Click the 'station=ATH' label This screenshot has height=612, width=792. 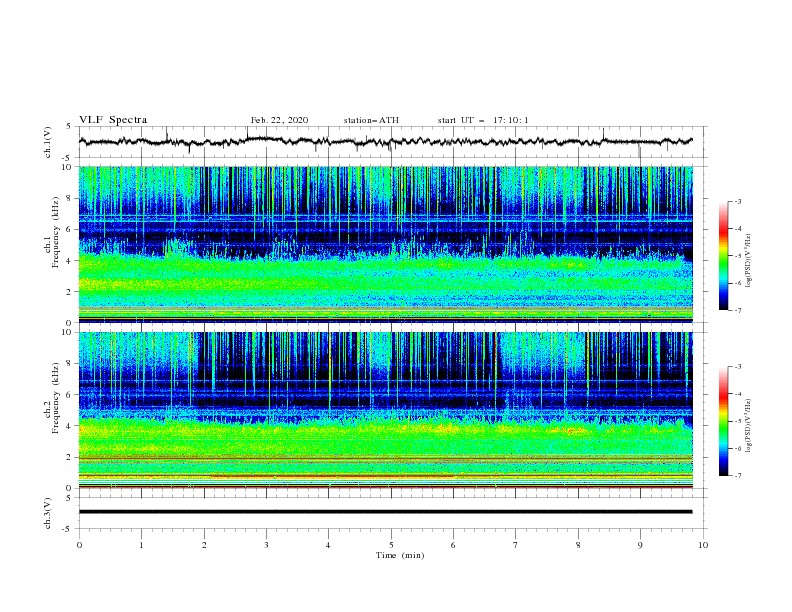[371, 120]
